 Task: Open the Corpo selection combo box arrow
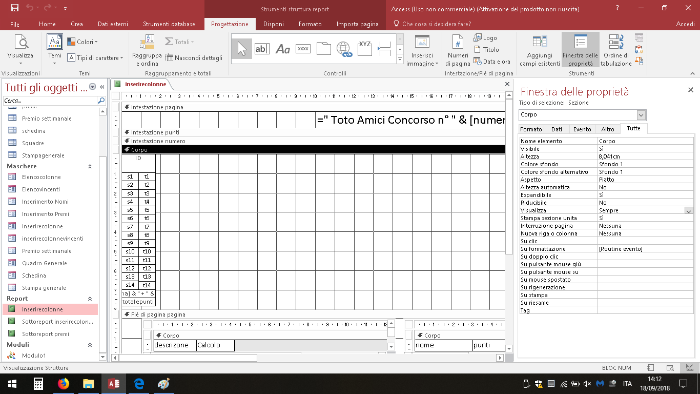pyautogui.click(x=641, y=115)
